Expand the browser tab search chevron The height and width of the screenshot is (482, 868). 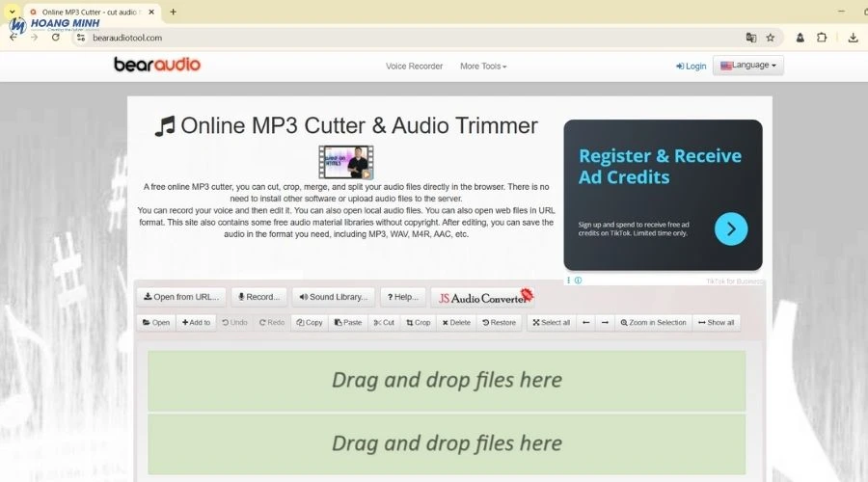(x=12, y=12)
